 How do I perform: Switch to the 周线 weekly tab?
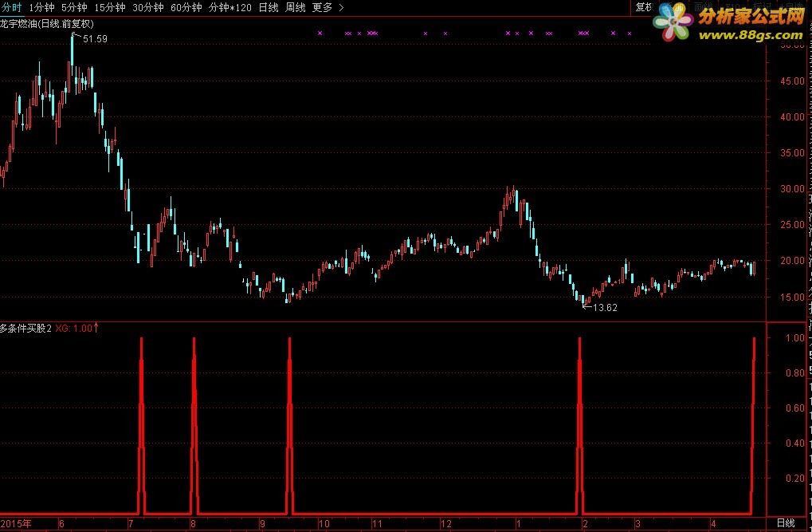tap(295, 7)
